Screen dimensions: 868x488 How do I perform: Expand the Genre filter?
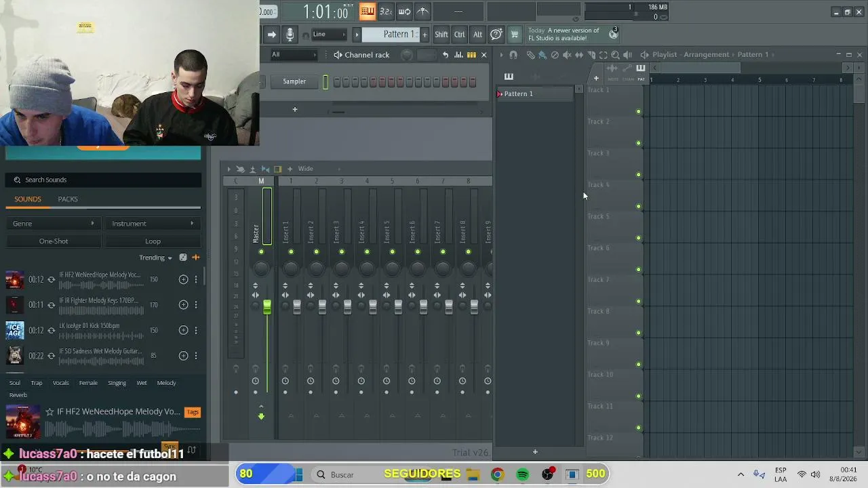(54, 224)
